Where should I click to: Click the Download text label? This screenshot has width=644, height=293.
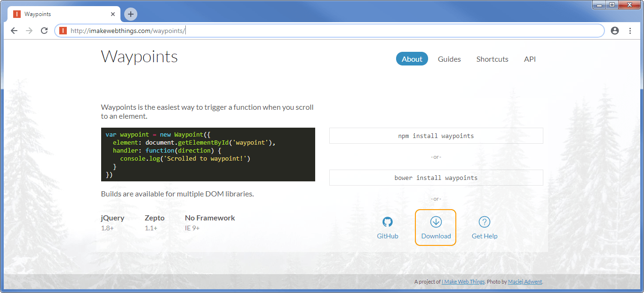(436, 236)
